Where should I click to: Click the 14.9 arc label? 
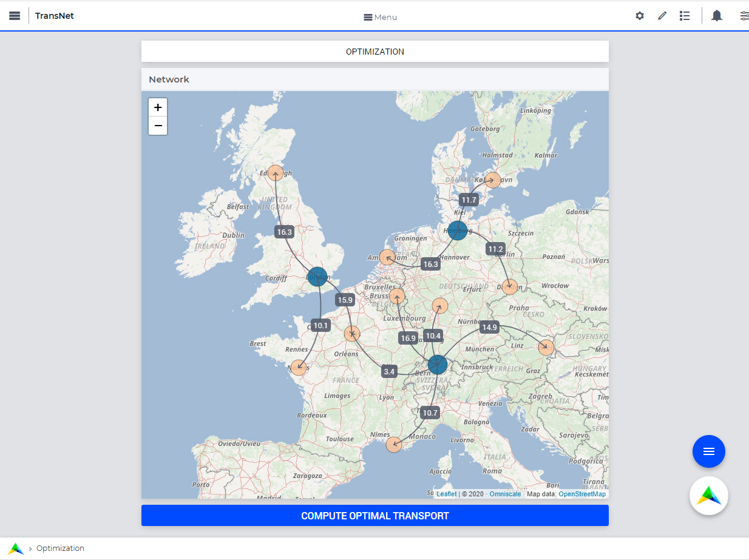point(489,327)
